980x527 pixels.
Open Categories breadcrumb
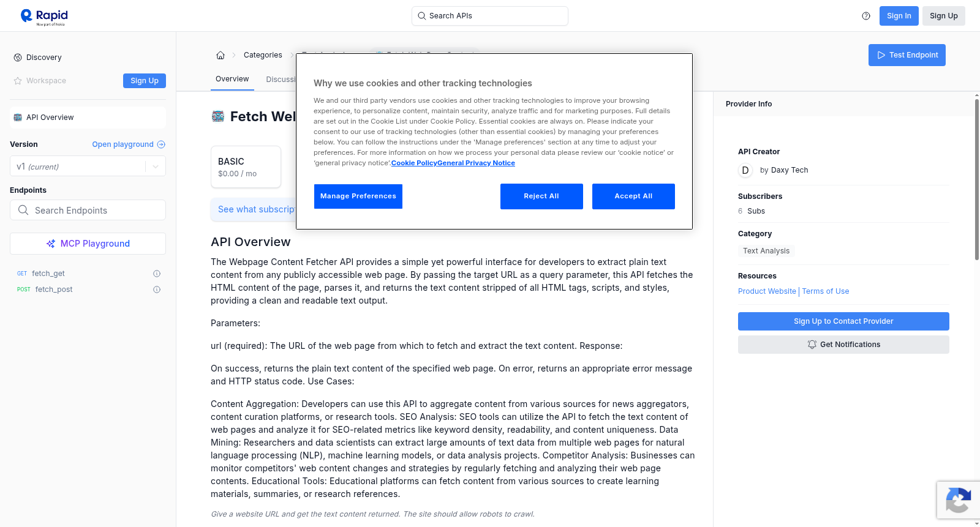[x=263, y=55]
